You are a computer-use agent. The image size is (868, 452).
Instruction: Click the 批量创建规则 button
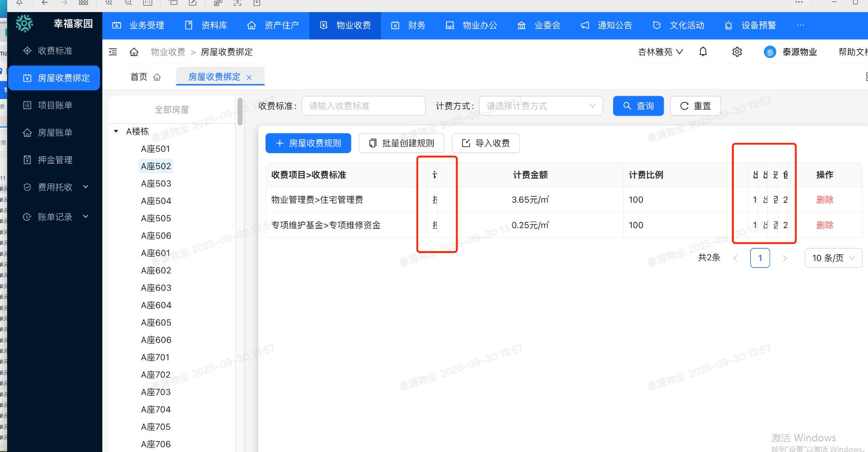coord(401,143)
